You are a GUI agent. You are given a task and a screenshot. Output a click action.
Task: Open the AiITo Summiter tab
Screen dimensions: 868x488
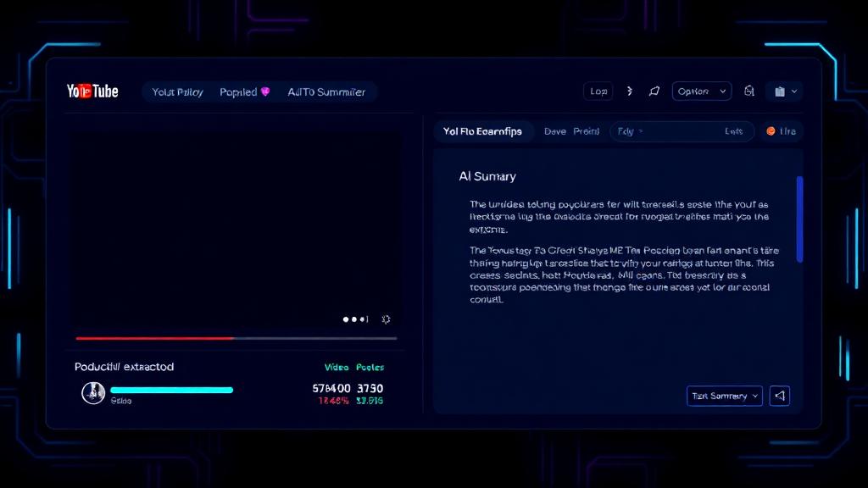(326, 91)
